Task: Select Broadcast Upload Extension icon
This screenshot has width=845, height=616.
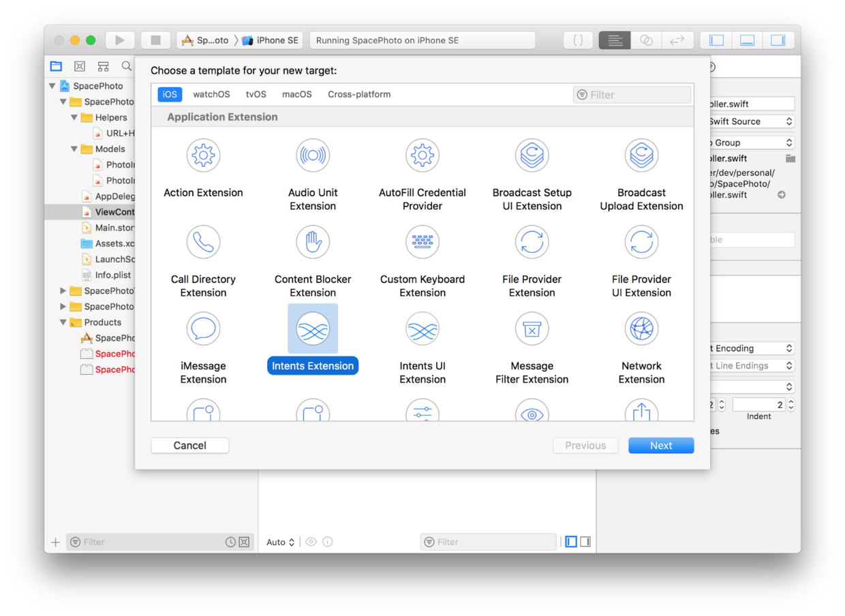Action: pyautogui.click(x=641, y=155)
